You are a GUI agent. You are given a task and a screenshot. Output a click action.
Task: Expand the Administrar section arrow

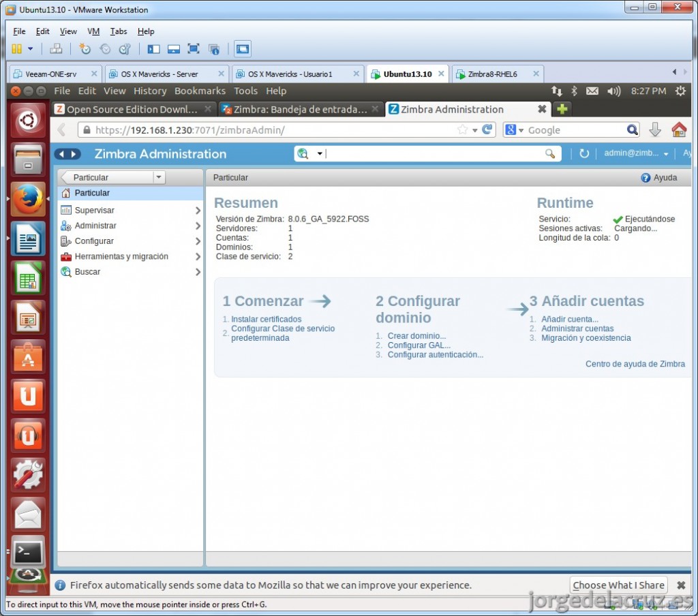(198, 226)
